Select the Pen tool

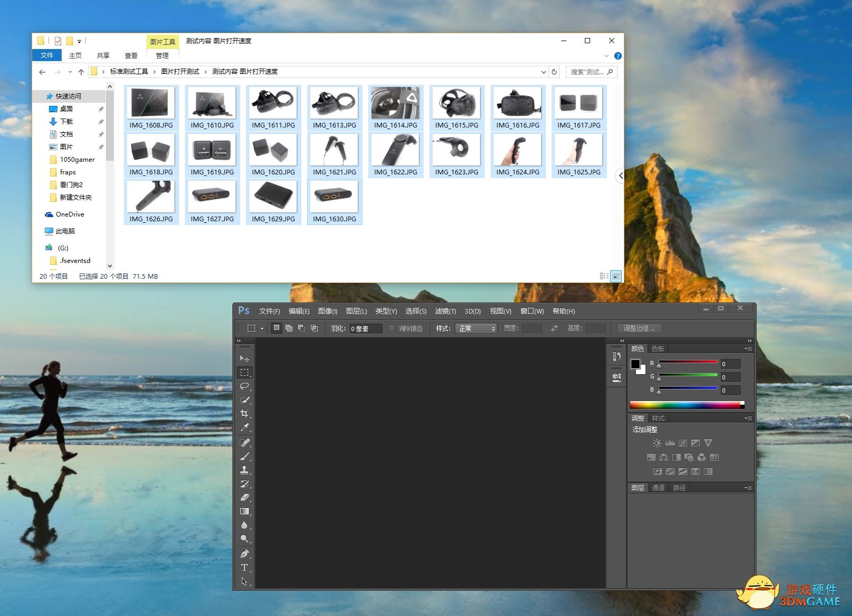tap(244, 554)
